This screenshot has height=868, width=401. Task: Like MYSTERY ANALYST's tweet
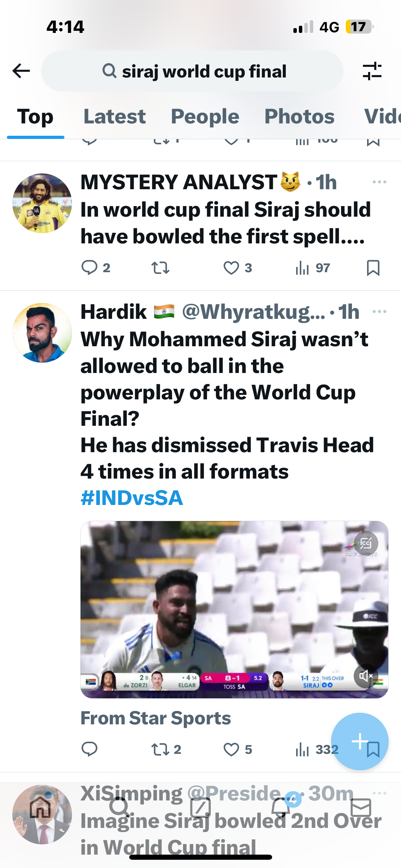[x=231, y=268]
